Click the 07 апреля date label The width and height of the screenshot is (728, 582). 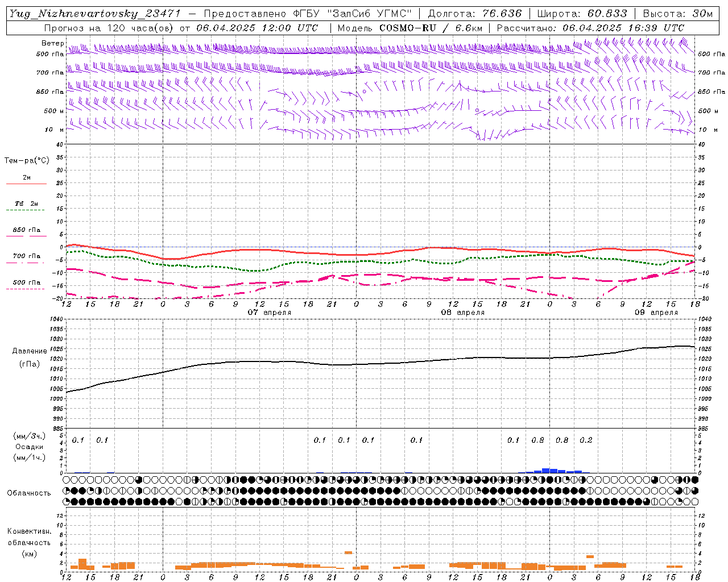(x=270, y=312)
